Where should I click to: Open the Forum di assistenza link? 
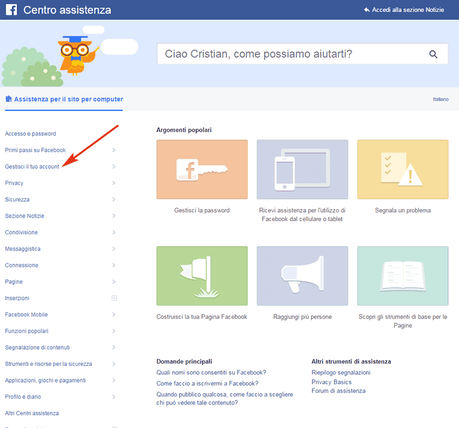338,391
